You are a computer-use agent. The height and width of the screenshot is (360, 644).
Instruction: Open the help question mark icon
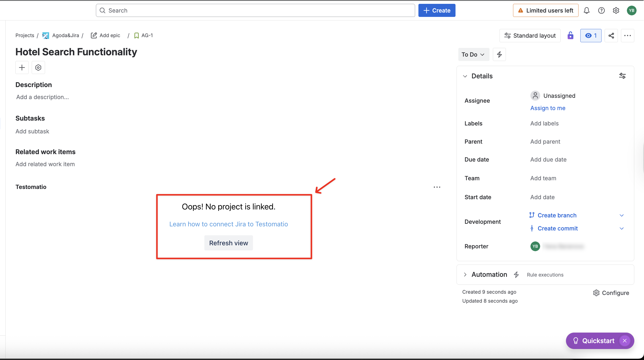[x=601, y=10]
